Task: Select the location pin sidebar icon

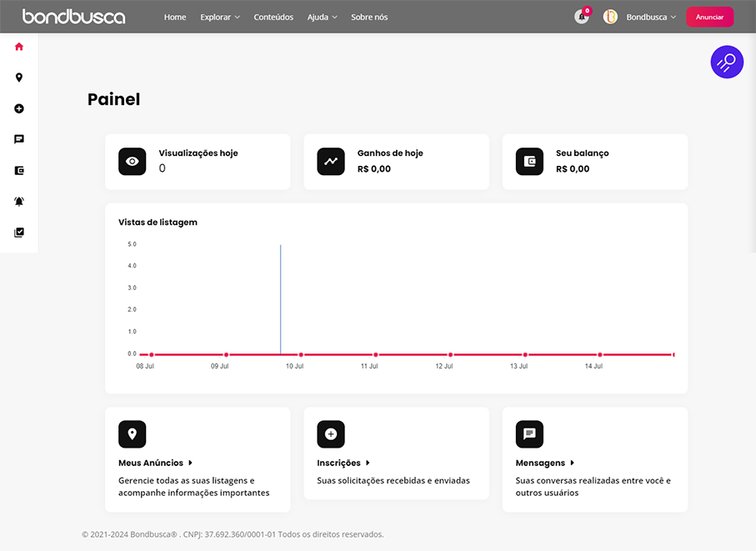Action: [x=19, y=78]
